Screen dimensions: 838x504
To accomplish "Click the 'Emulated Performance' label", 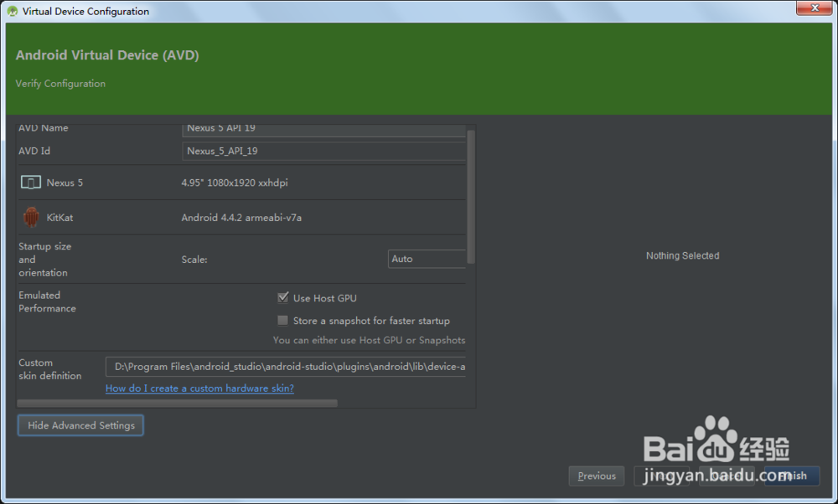I will [x=47, y=301].
